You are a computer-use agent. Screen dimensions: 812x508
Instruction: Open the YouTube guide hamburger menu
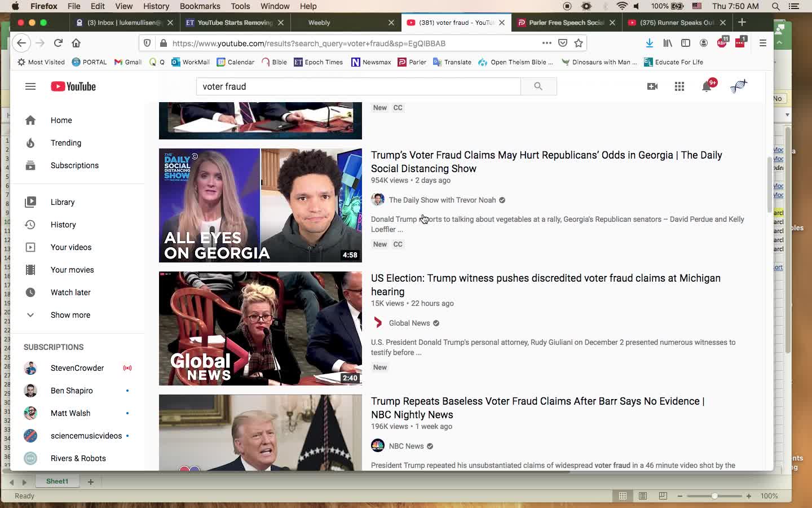pos(30,86)
